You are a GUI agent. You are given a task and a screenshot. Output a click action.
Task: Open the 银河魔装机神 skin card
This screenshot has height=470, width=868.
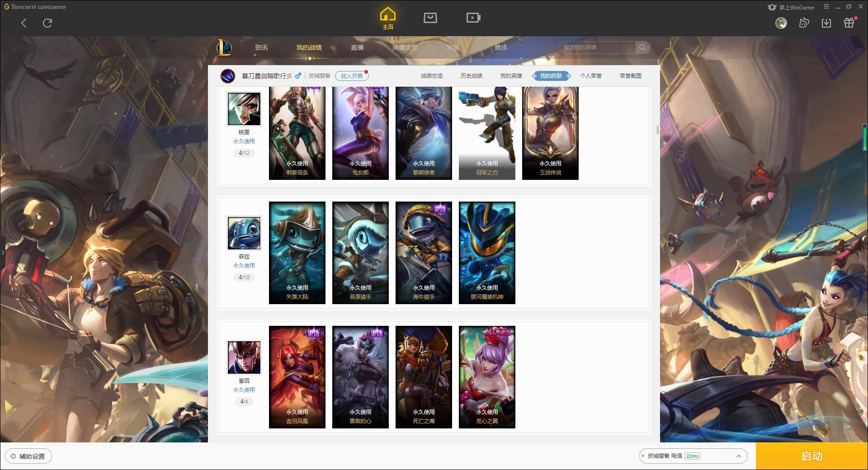487,253
